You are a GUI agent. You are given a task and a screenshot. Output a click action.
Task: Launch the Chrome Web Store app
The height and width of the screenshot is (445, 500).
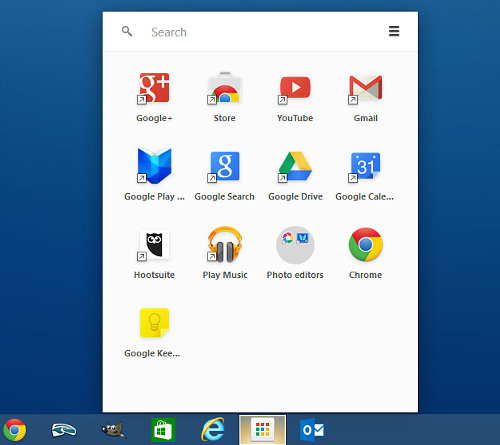pyautogui.click(x=225, y=88)
